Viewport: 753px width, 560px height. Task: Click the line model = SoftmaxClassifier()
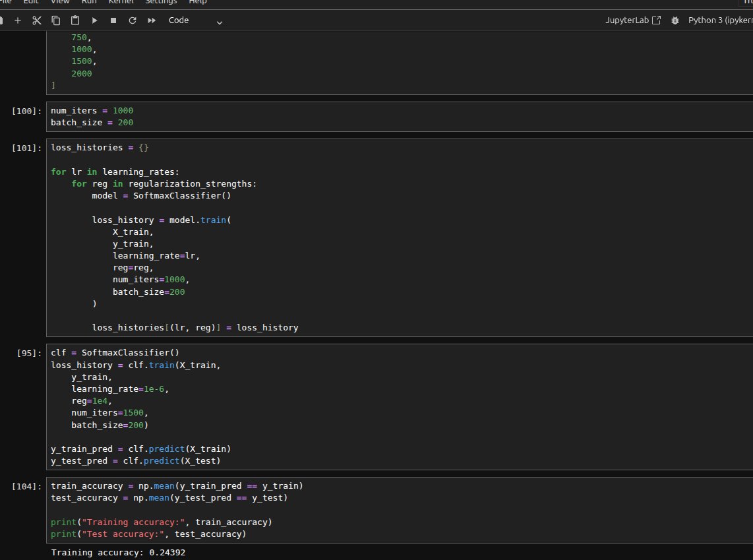(x=162, y=196)
